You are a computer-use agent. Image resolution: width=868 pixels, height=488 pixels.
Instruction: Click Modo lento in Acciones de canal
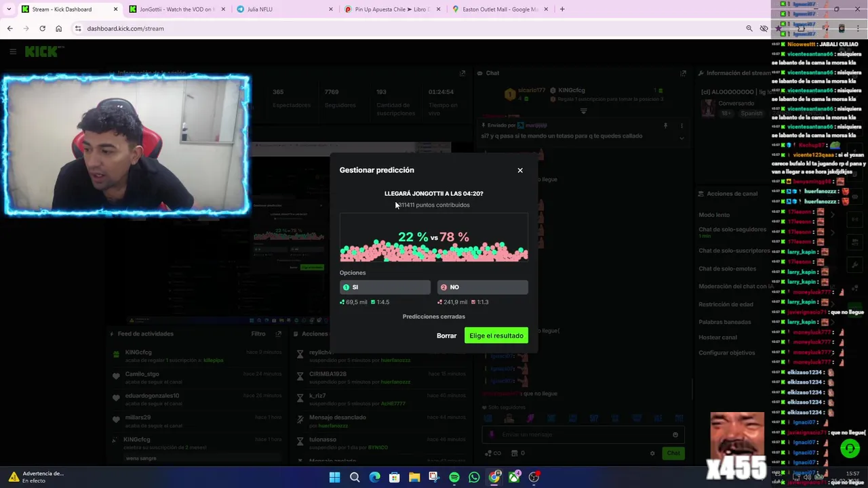click(714, 215)
